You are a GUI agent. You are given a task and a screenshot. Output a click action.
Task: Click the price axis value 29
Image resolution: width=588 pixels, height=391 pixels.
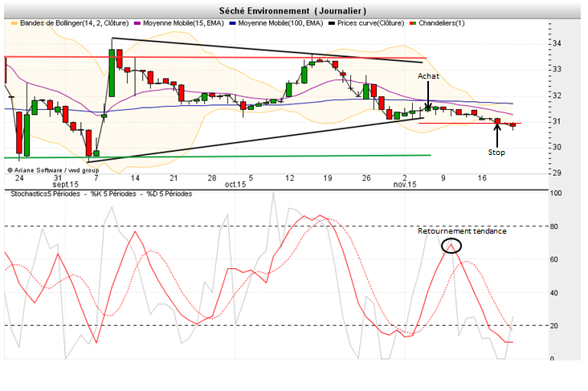click(x=557, y=173)
